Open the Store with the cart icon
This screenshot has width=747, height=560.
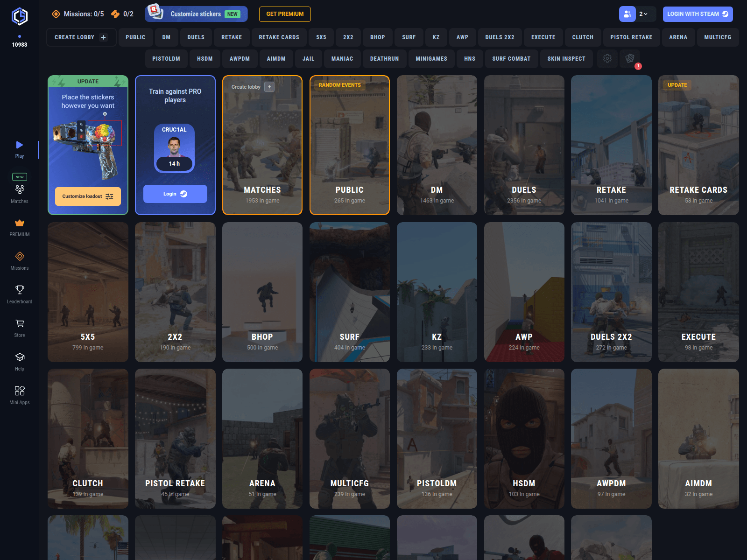point(19,324)
